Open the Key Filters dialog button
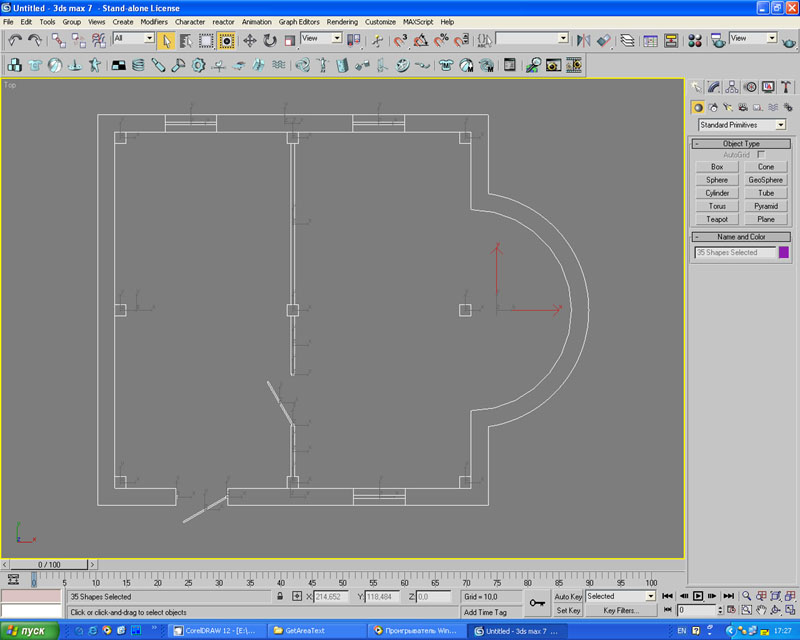The image size is (800, 640). 621,610
